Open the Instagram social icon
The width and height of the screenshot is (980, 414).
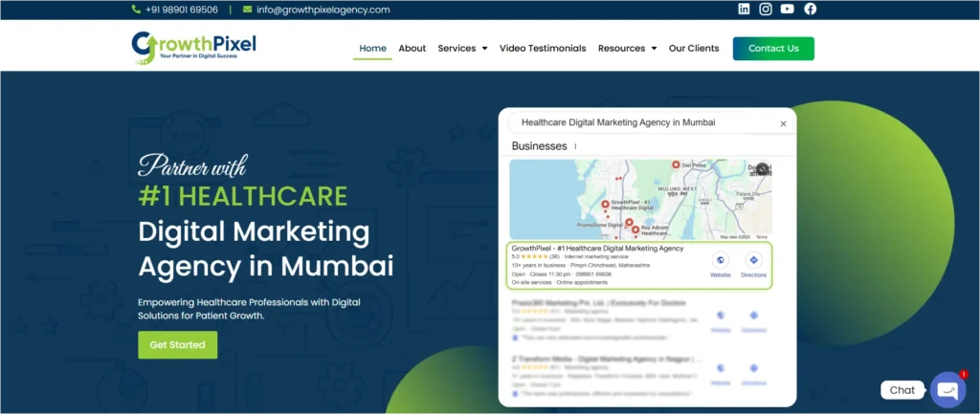766,10
